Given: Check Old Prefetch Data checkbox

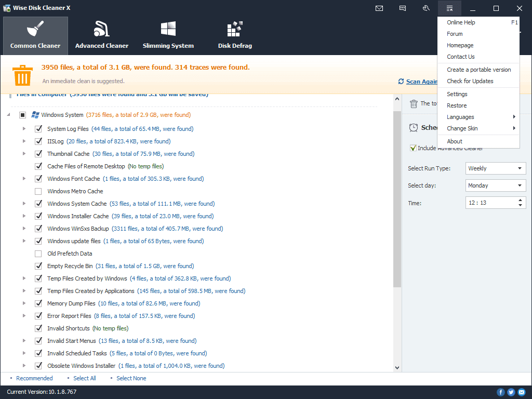Looking at the screenshot, I should pos(38,254).
